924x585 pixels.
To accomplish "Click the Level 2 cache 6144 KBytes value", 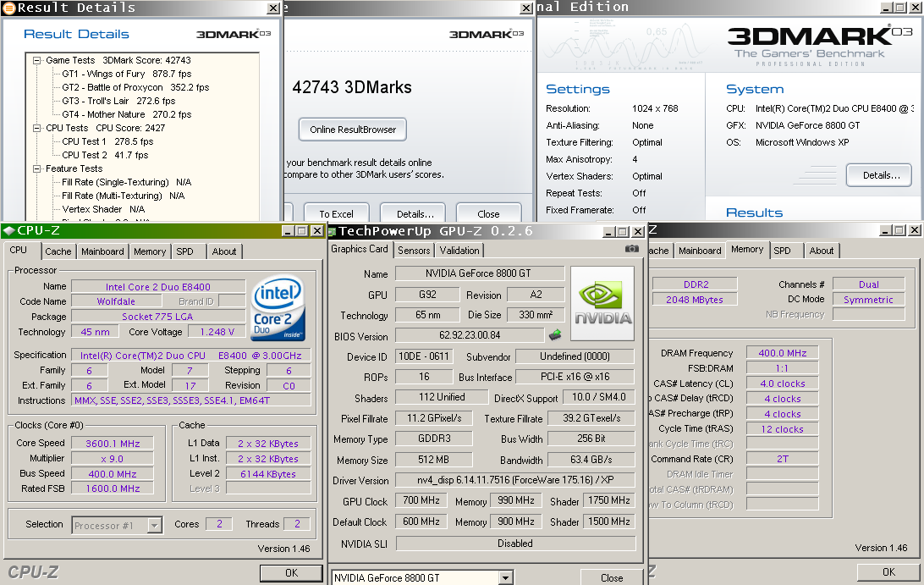I will (268, 474).
